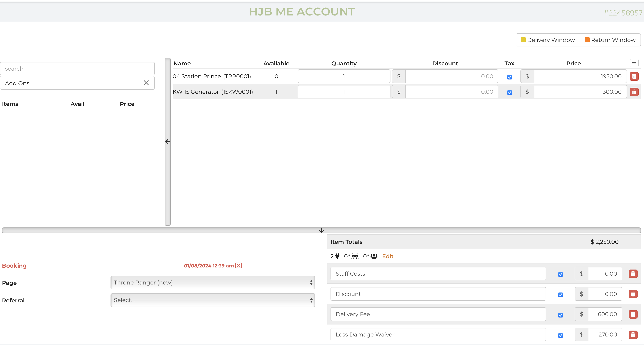Image resolution: width=644 pixels, height=345 pixels.
Task: Untick tax for 04 Station Prince
Action: (509, 77)
